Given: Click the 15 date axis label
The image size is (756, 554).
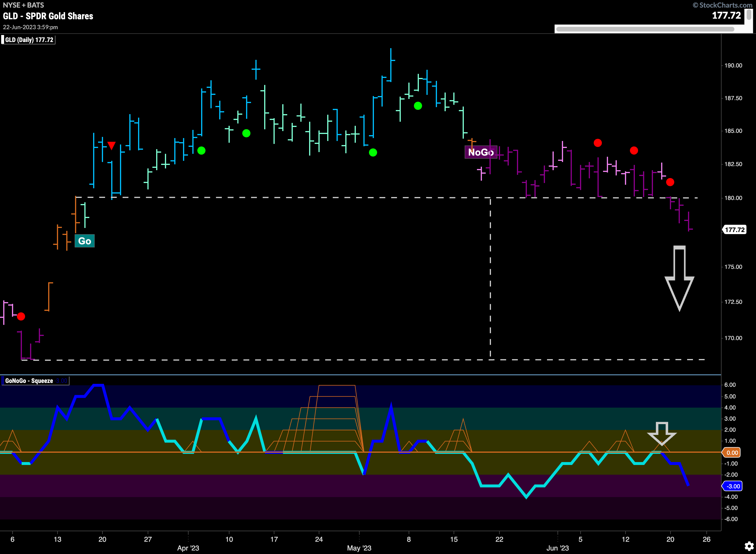Looking at the screenshot, I should [454, 539].
